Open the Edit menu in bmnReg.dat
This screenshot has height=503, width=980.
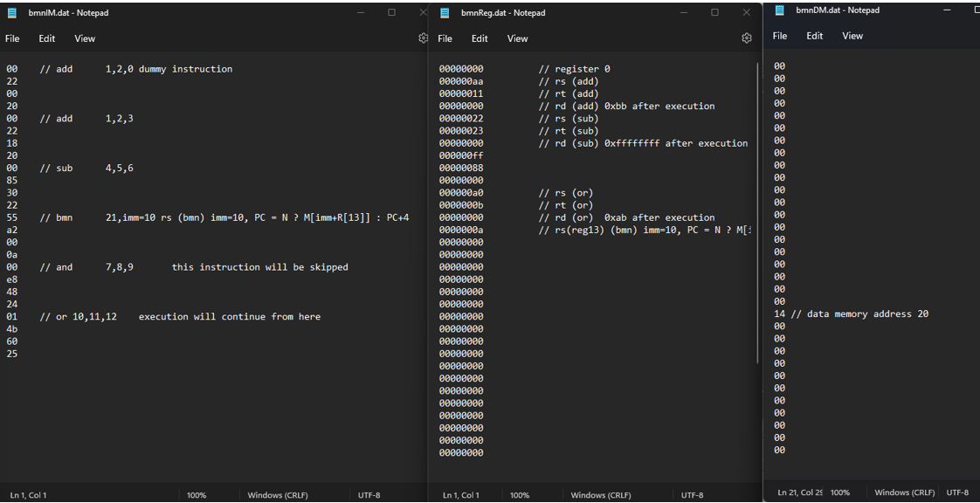(479, 38)
